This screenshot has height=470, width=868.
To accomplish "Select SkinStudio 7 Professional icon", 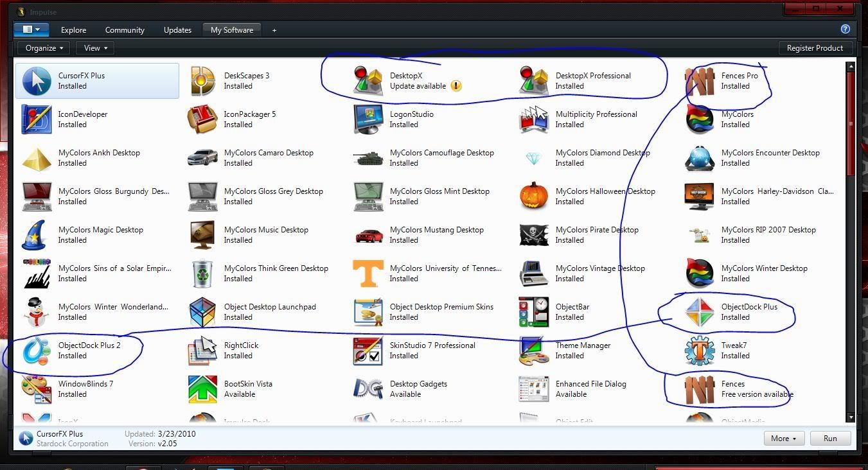I will (368, 351).
